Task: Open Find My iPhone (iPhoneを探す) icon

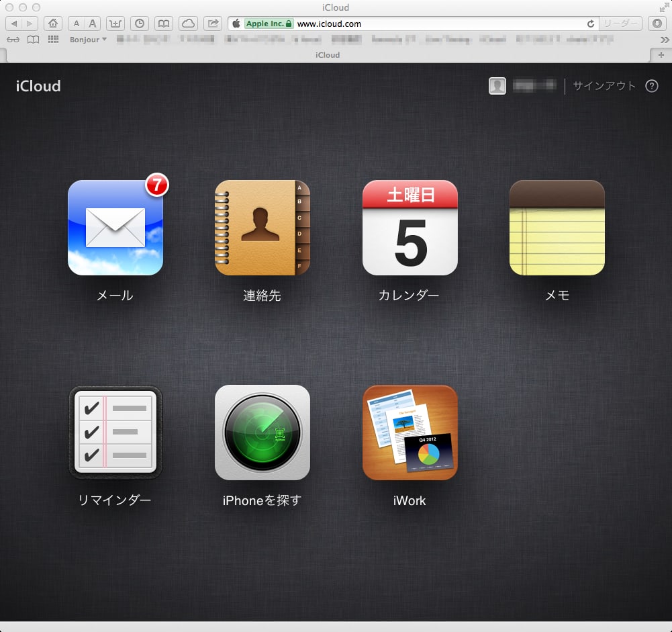Action: coord(262,433)
